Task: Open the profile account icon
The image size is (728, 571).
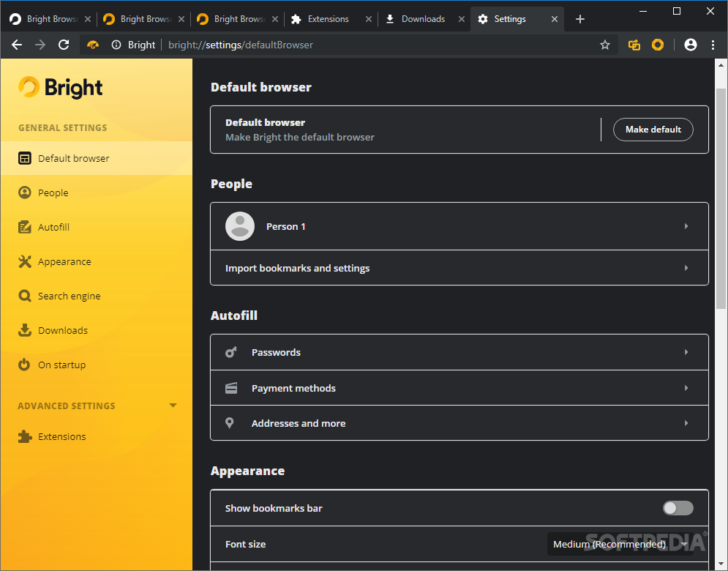Action: [x=691, y=45]
